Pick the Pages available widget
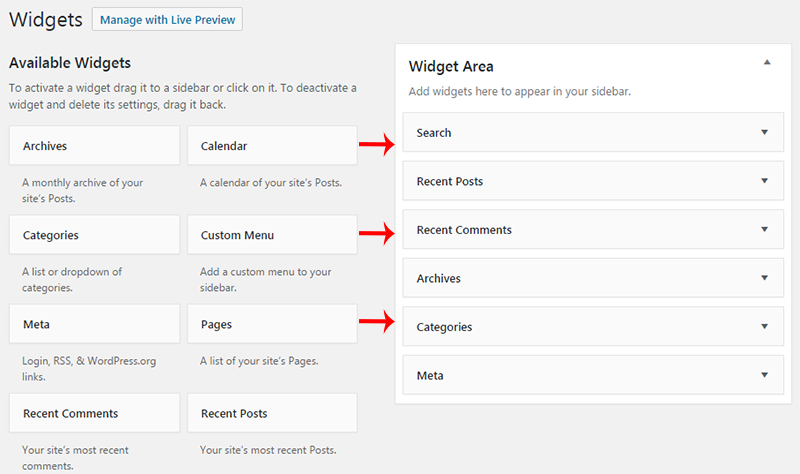The height and width of the screenshot is (474, 800). (x=272, y=324)
